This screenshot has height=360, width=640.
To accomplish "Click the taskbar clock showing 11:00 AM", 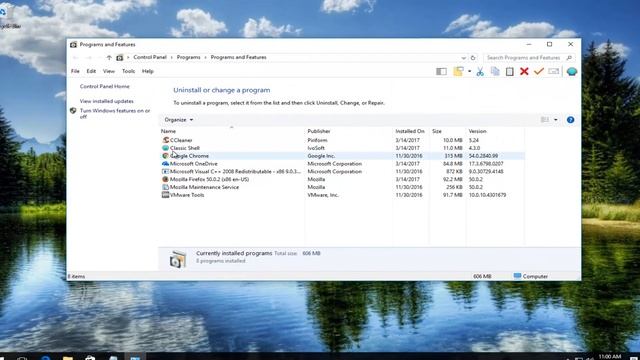I will 609,356.
